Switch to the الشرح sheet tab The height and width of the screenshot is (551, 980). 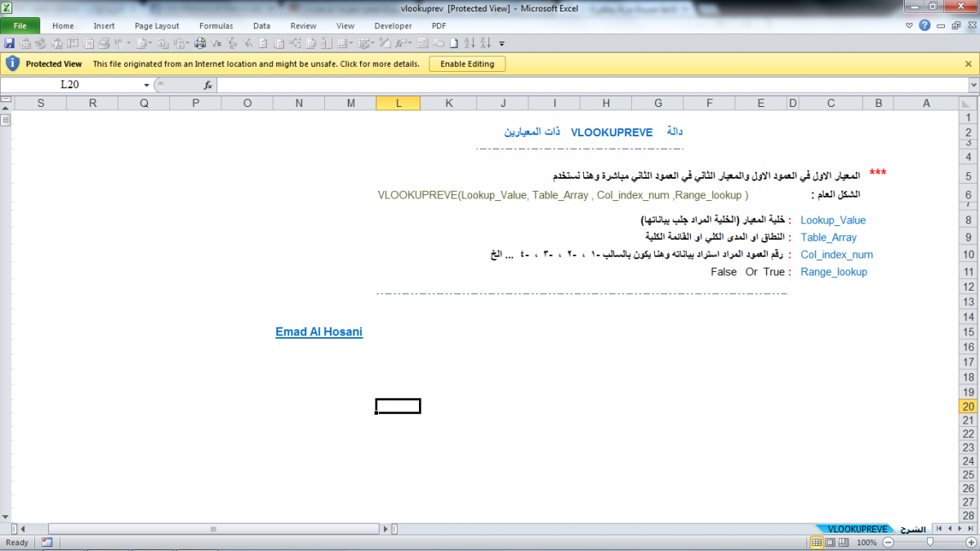(x=914, y=529)
